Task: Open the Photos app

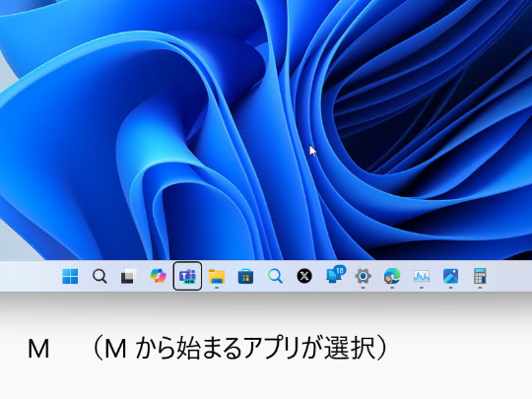Action: (x=450, y=276)
